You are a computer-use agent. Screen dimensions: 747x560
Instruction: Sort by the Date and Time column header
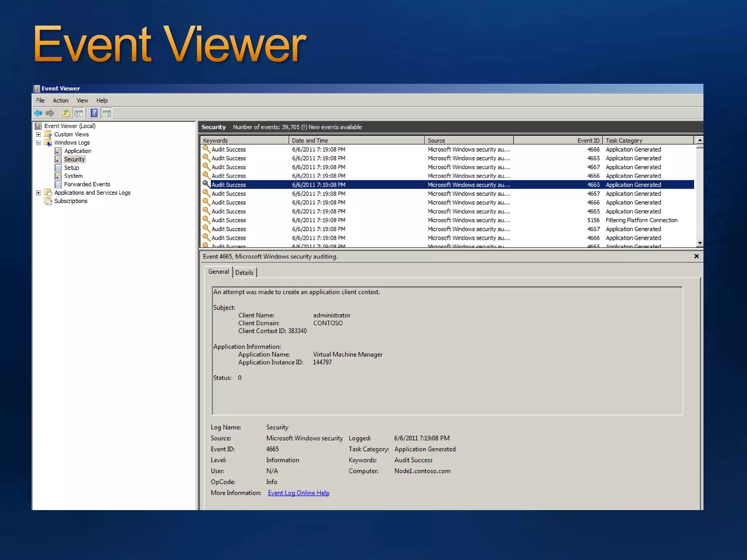(357, 140)
